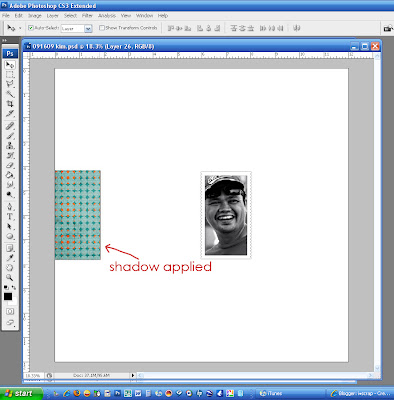Screen dimensions: 394x400
Task: Click the Firefox icon in quick launch
Action: point(77,394)
